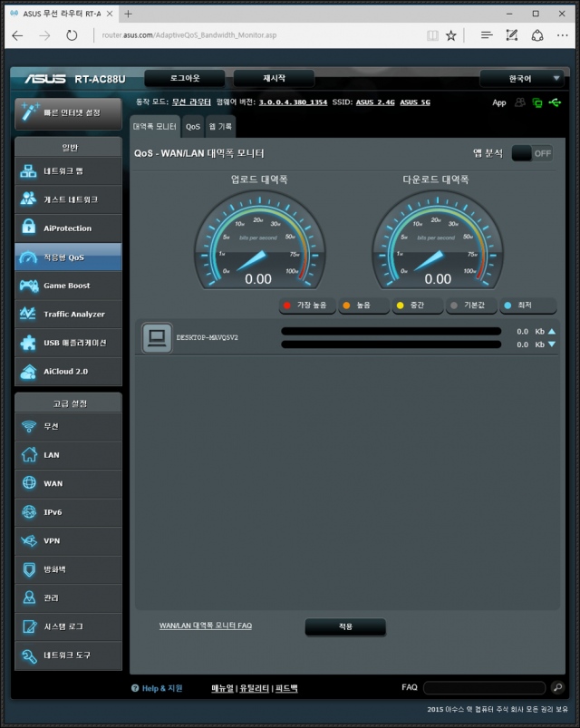The width and height of the screenshot is (580, 728).
Task: Click the ASUS_2.4G SSID link
Action: tap(375, 102)
